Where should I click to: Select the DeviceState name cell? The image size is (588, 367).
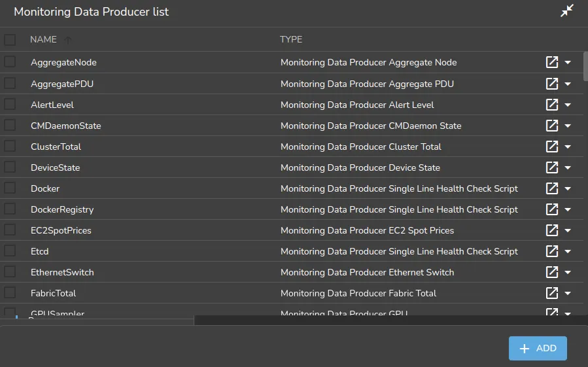click(x=56, y=167)
